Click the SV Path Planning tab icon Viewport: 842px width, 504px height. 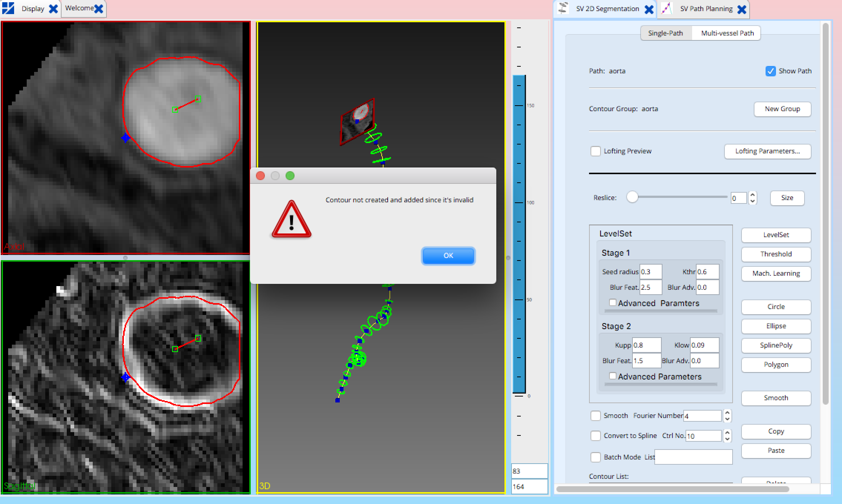tap(667, 8)
